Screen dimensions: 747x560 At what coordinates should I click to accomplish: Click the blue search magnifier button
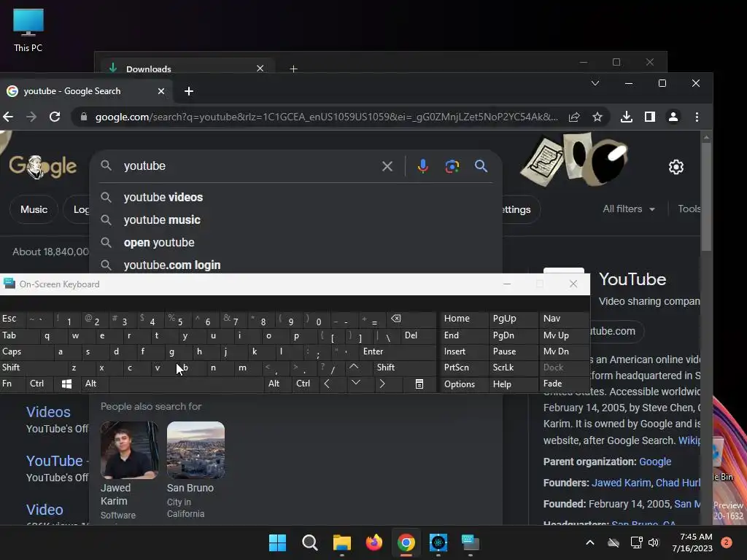pos(481,166)
